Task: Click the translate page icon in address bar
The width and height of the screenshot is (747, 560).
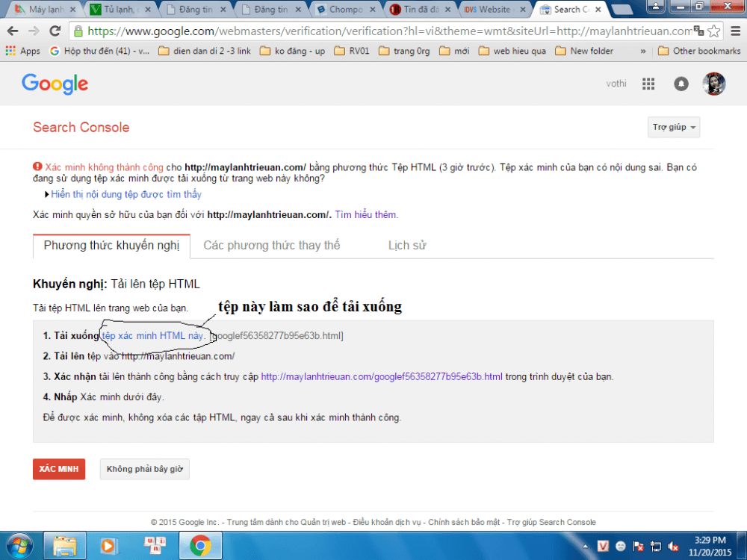Action: [x=698, y=31]
